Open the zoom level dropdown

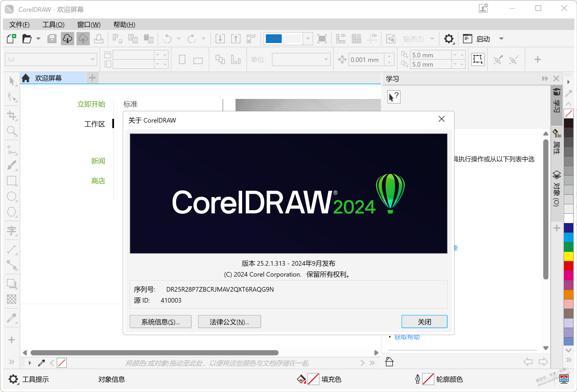308,39
